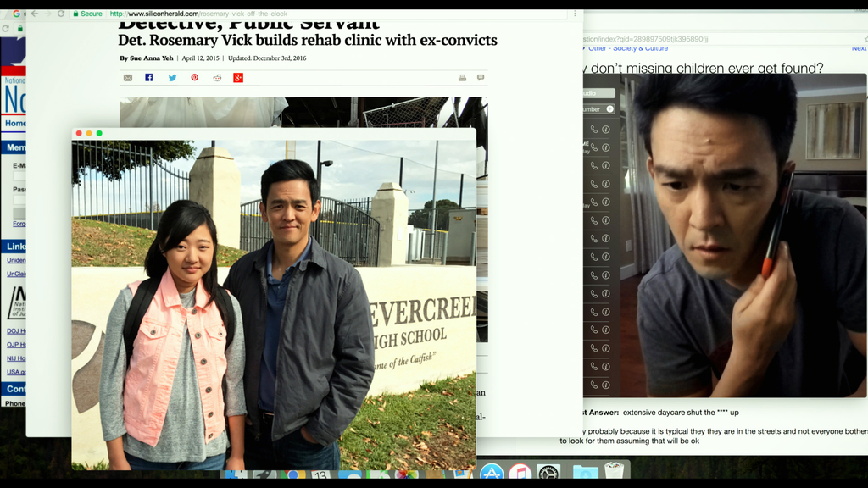
Task: Open the blue folder in dock
Action: coord(585,471)
